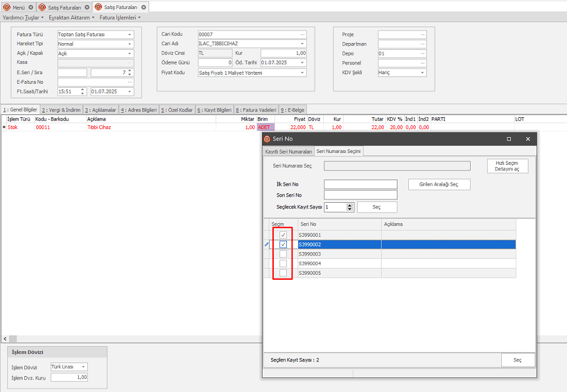Switch to the Kayıtlı Seri Numaraları tab
567x392 pixels.
pos(289,152)
